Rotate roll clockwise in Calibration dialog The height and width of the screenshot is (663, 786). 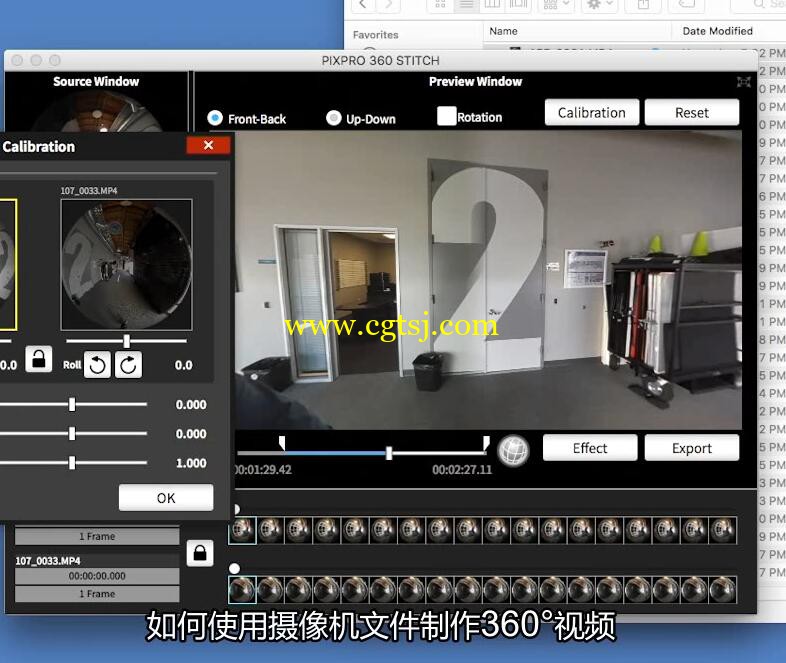pyautogui.click(x=128, y=365)
